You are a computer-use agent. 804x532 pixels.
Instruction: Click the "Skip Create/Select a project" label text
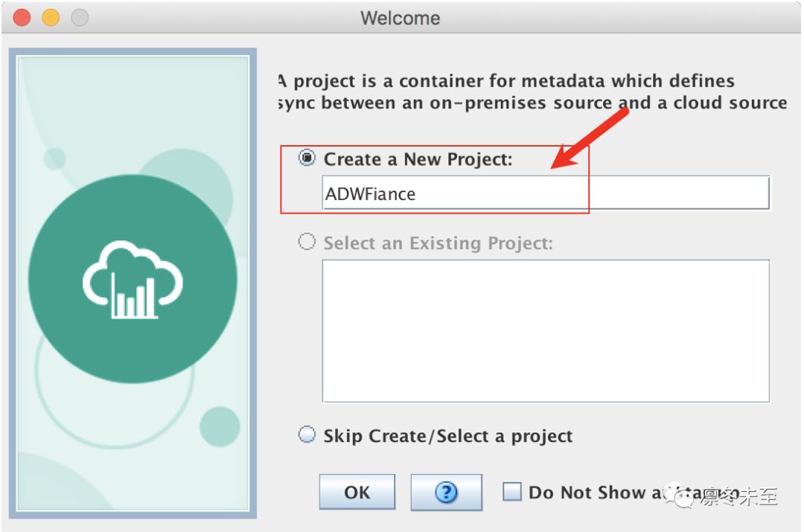point(447,436)
